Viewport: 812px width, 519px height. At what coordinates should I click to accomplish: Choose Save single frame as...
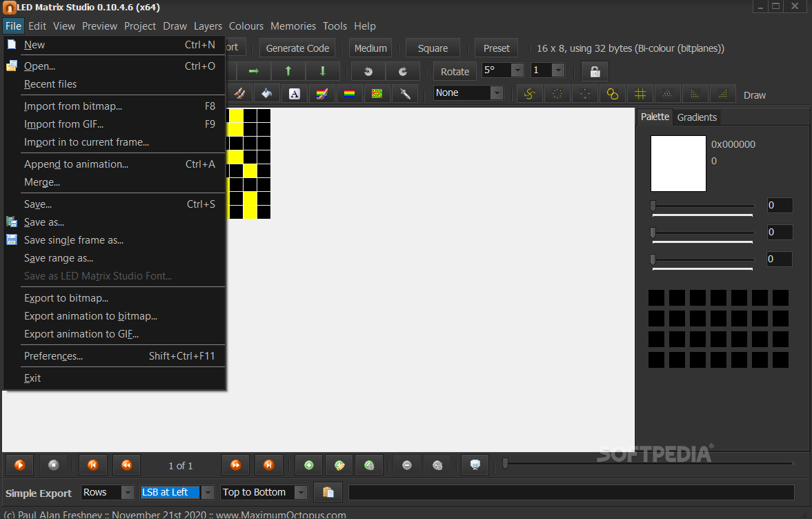tap(114, 240)
